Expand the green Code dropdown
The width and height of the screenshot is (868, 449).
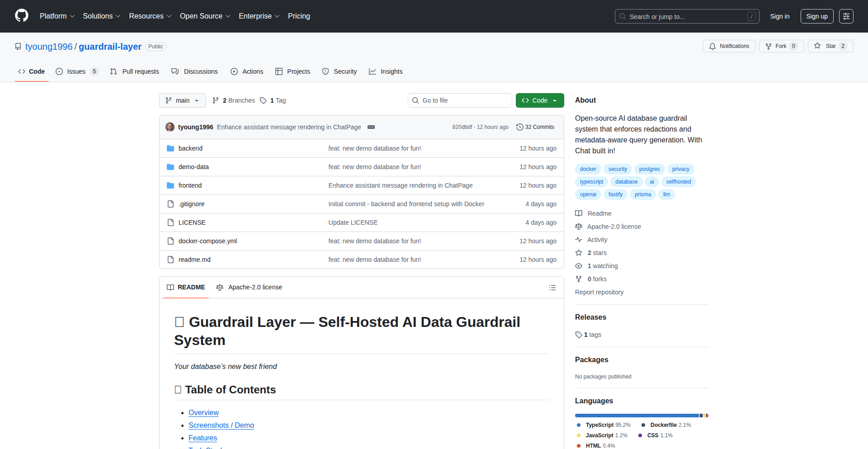[539, 100]
